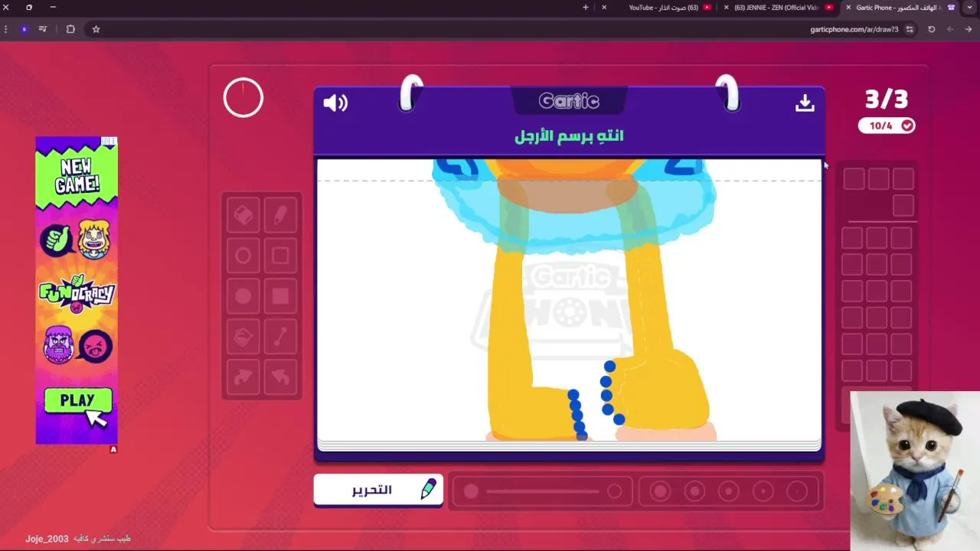This screenshot has height=551, width=980.
Task: Choose the largest brush size circle
Action: tap(660, 491)
